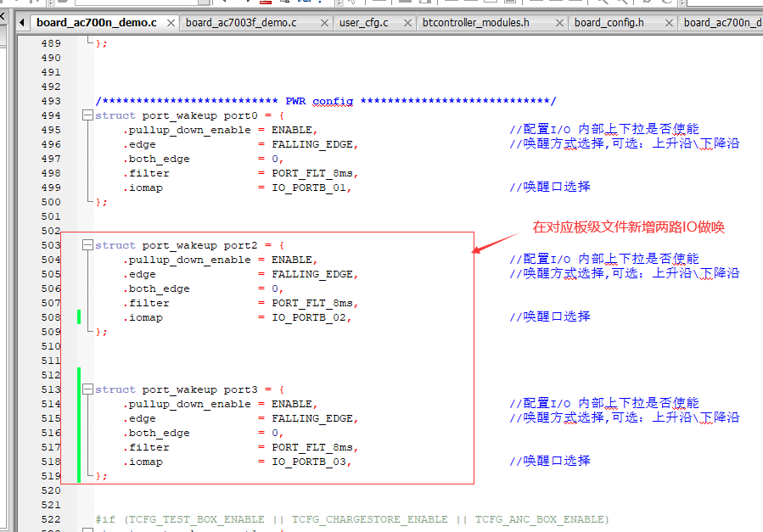The image size is (763, 532).
Task: Click the PWR config comment header
Action: point(326,101)
